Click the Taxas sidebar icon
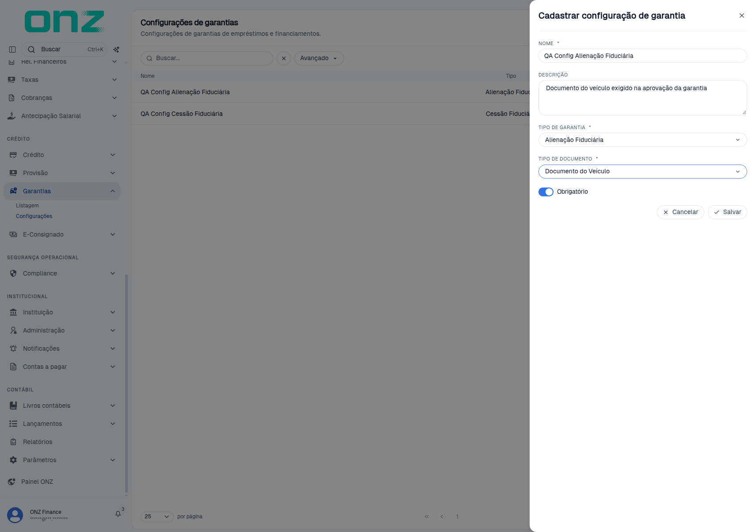756x532 pixels. coord(11,80)
